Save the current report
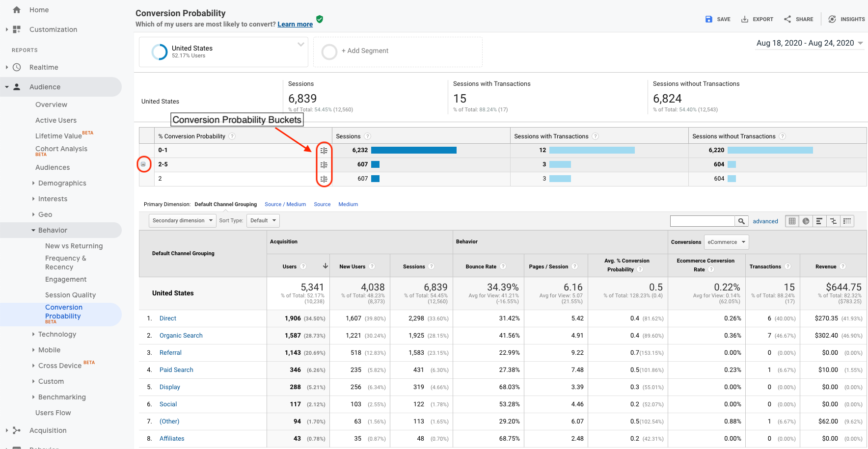Image resolution: width=868 pixels, height=449 pixels. tap(718, 19)
